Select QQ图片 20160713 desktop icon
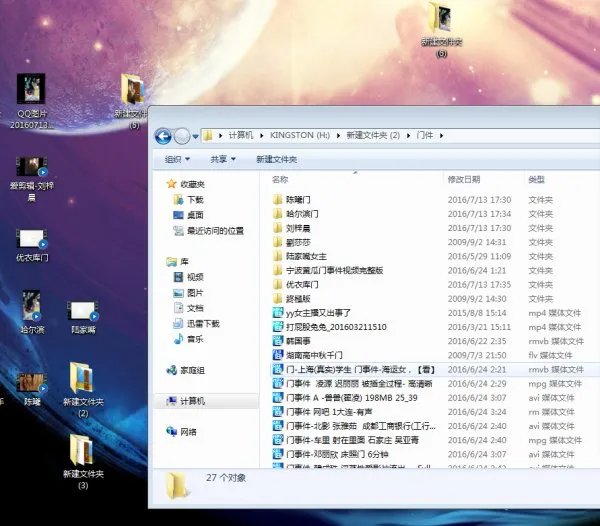 coord(31,101)
